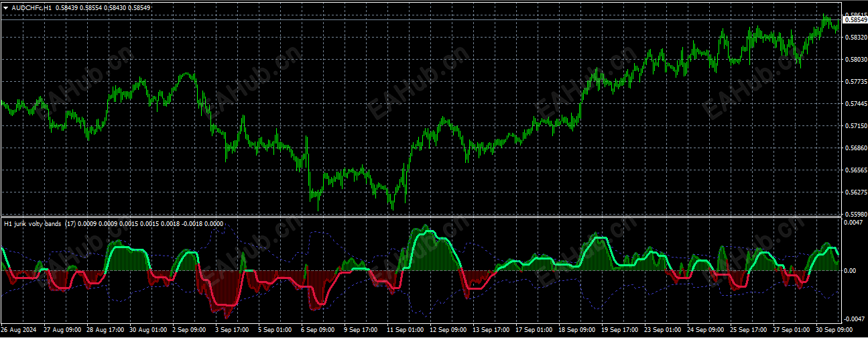The height and width of the screenshot is (338, 868).
Task: Click the 0.58320 price axis label
Action: click(855, 38)
